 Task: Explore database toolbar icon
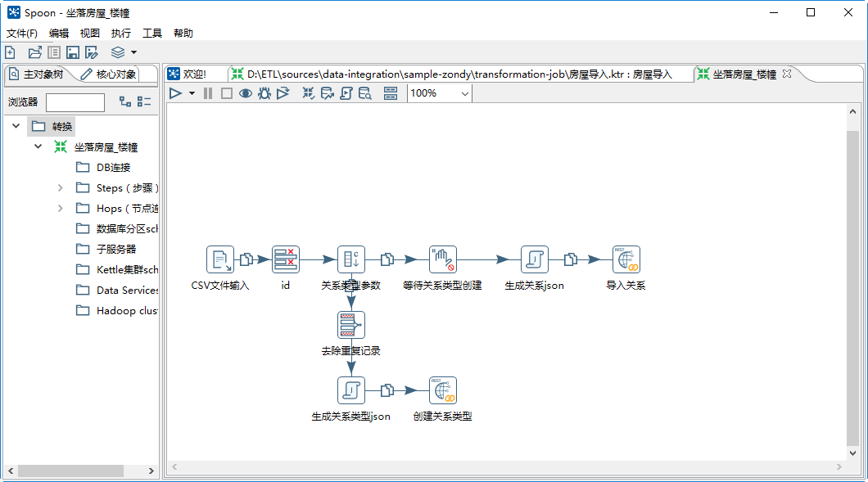click(x=364, y=93)
